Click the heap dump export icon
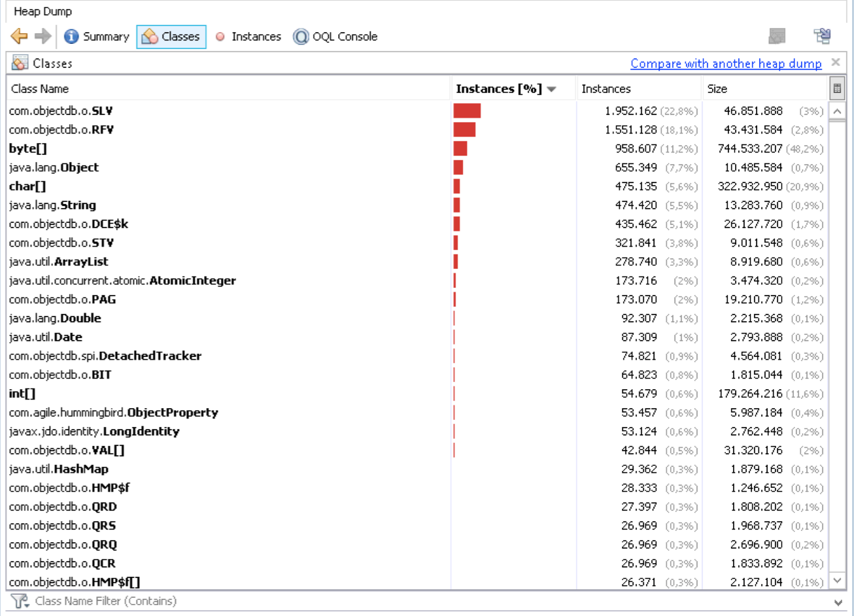Image resolution: width=854 pixels, height=616 pixels. pos(823,37)
